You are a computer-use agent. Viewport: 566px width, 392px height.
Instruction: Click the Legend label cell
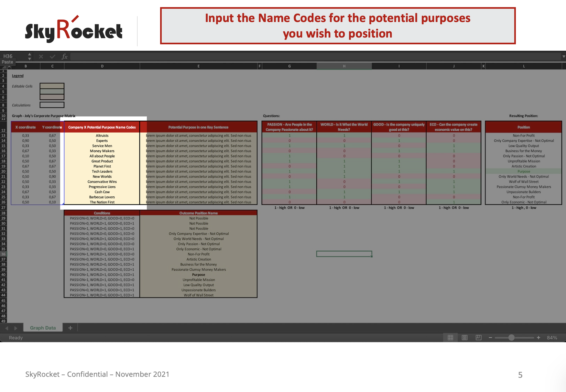point(18,76)
